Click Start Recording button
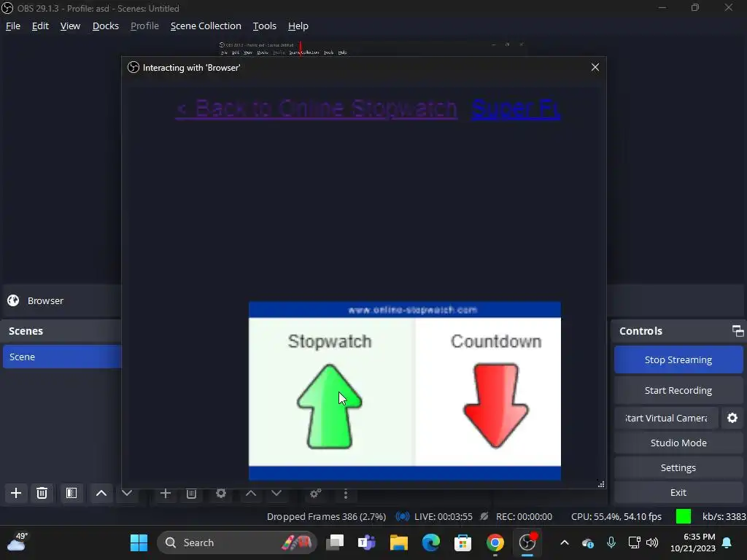This screenshot has height=560, width=747. point(678,391)
